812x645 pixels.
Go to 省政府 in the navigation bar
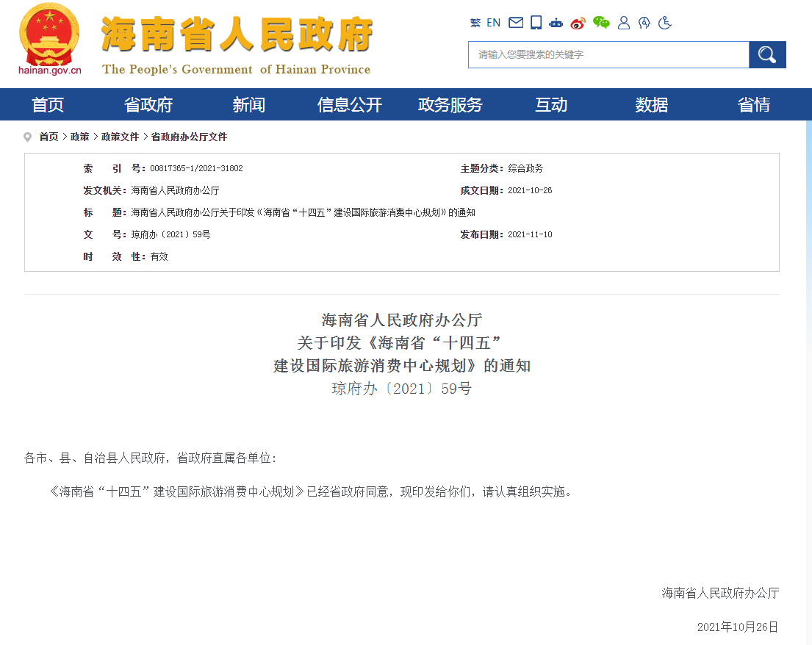[148, 105]
